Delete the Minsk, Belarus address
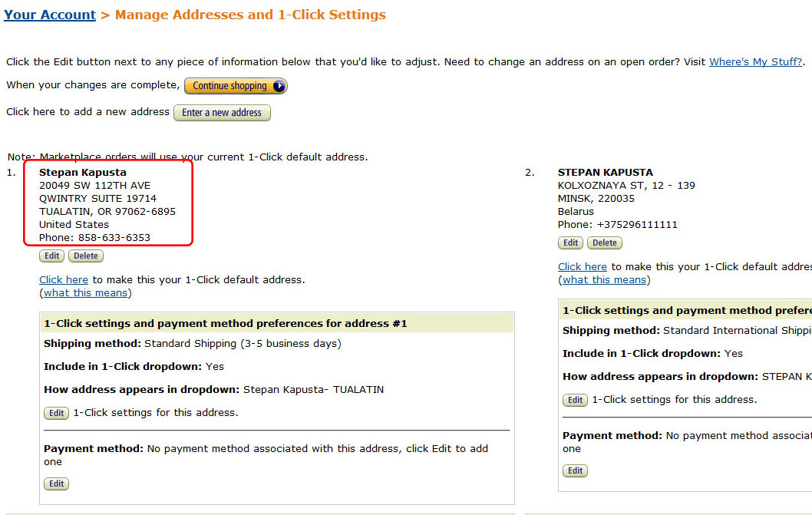Image resolution: width=812 pixels, height=515 pixels. click(605, 243)
